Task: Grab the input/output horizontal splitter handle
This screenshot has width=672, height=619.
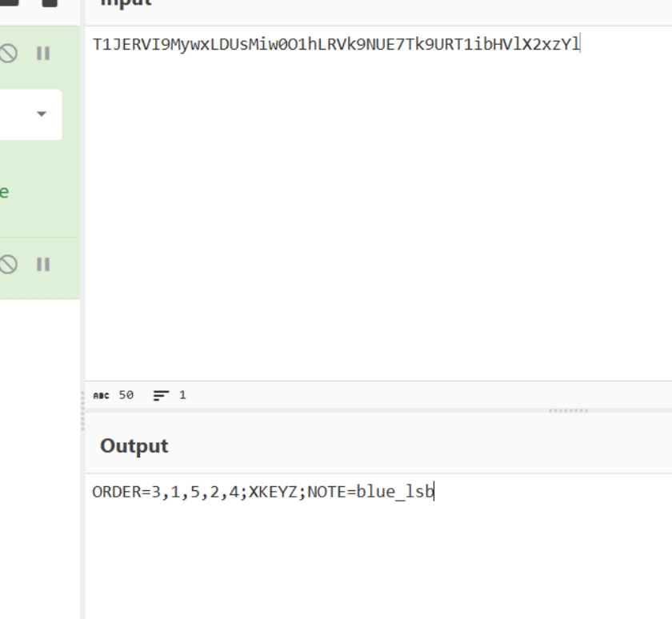Action: pos(568,410)
